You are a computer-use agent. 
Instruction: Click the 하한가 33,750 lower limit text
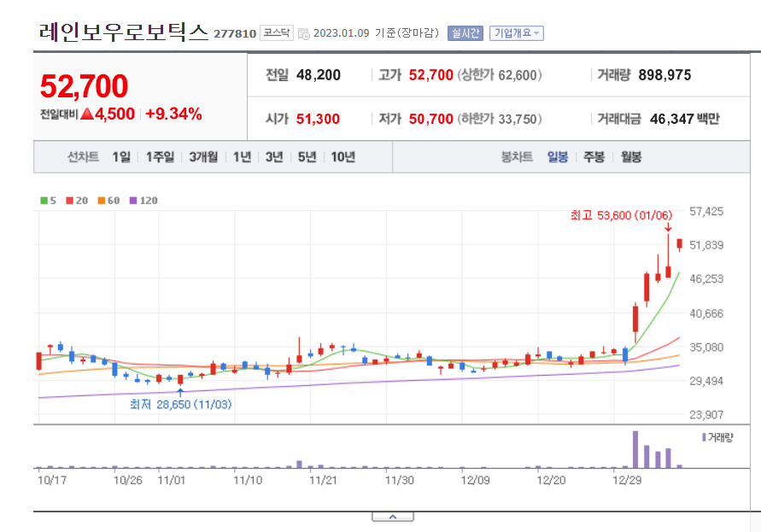pyautogui.click(x=500, y=119)
